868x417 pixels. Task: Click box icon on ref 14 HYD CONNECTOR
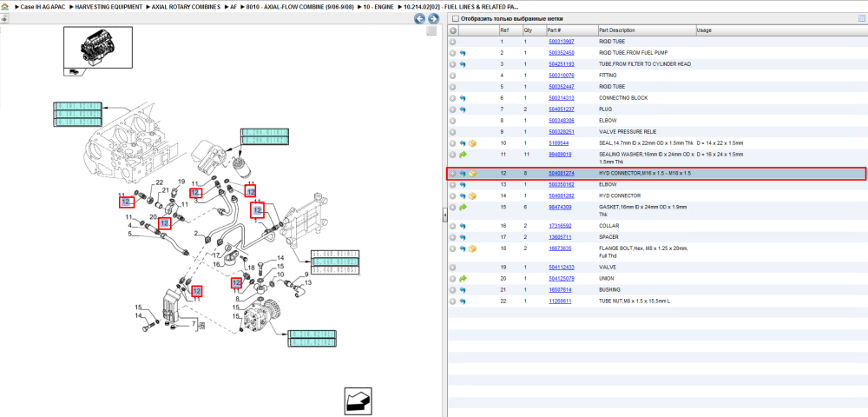472,196
